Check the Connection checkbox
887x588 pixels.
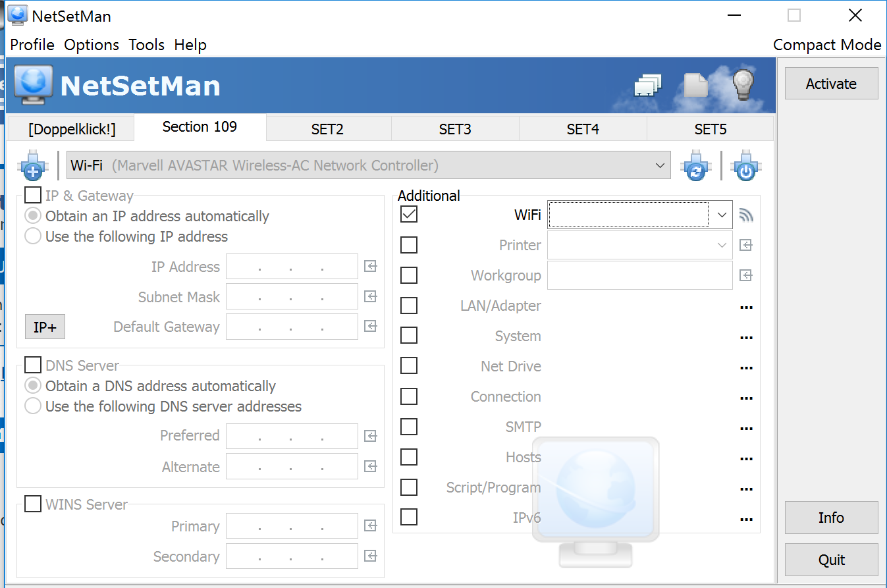[409, 396]
